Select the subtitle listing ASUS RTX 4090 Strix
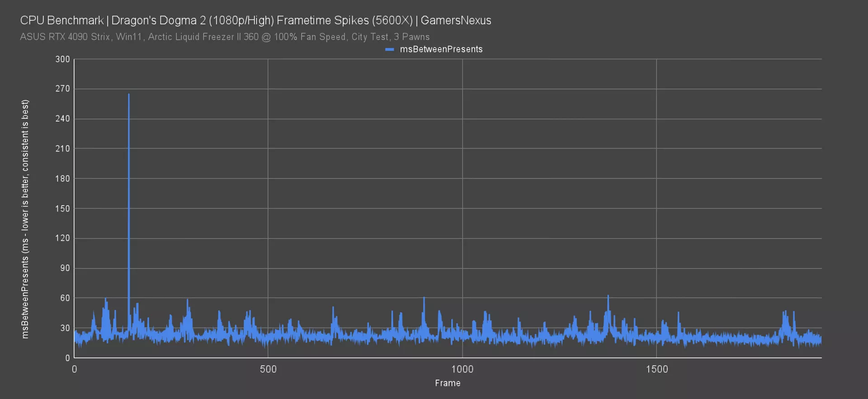Screen dimensions: 868x399 point(225,37)
